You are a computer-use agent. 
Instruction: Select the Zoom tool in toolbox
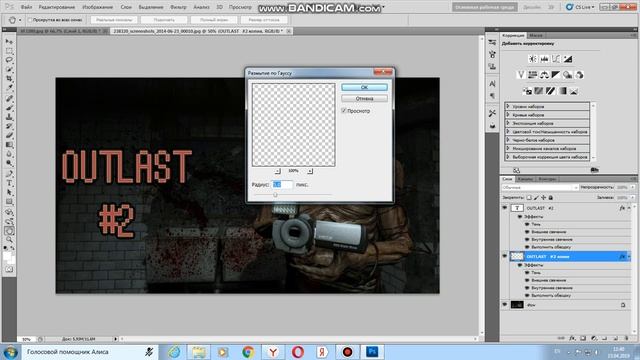click(9, 240)
